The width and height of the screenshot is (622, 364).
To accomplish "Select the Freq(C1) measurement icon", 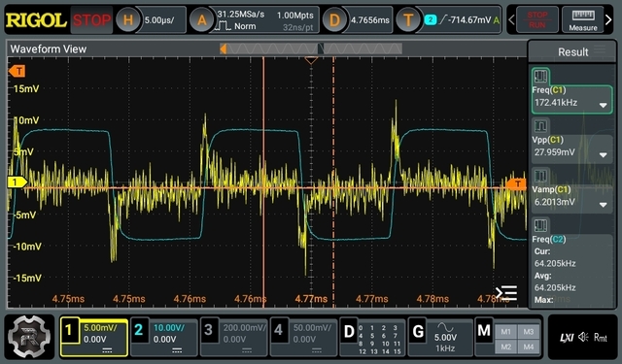I will [540, 76].
